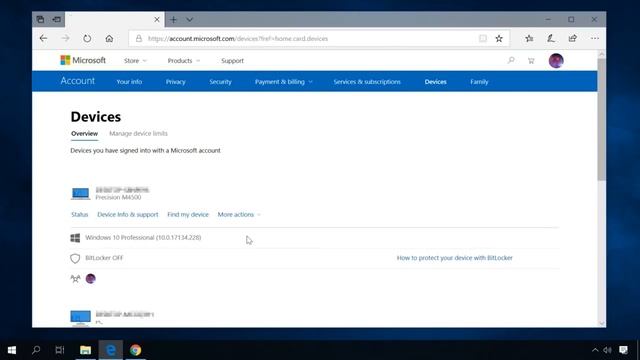The width and height of the screenshot is (640, 360).
Task: Click tabs you've set aside icon
Action: pos(40,19)
